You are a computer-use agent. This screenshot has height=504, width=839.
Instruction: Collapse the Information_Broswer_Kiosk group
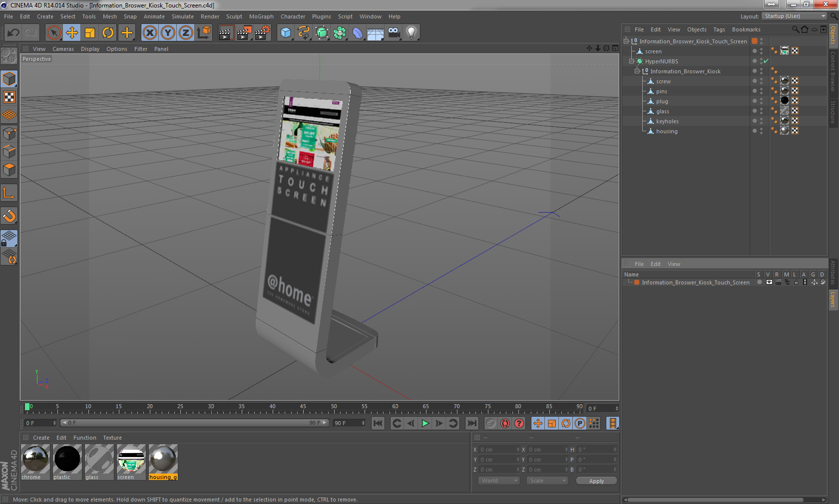(x=637, y=71)
